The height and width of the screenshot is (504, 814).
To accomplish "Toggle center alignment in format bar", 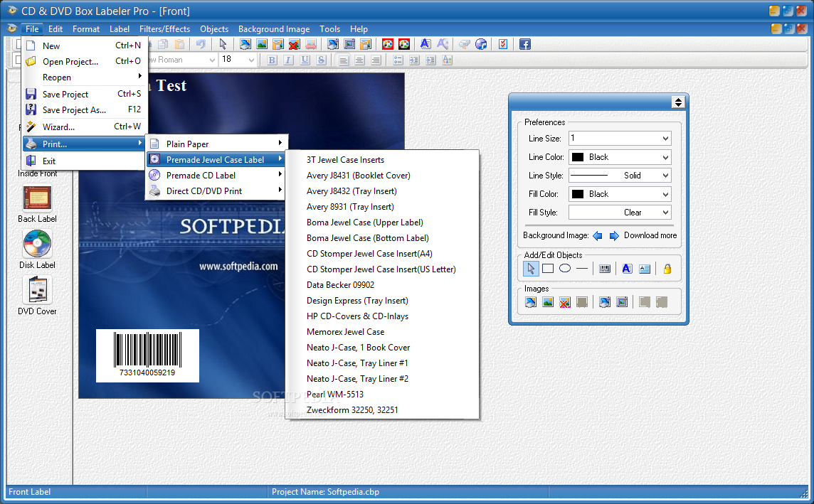I will pos(359,60).
